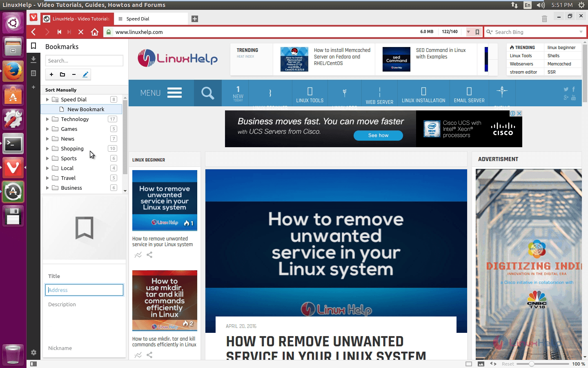Click the bookmark page icon in address bar
The width and height of the screenshot is (588, 368).
click(x=477, y=32)
